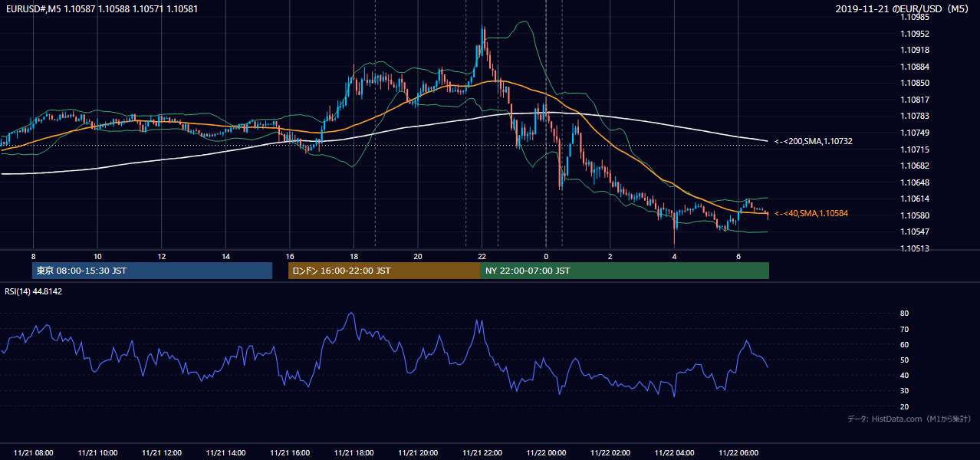Click the RSI axis level 30

point(904,391)
